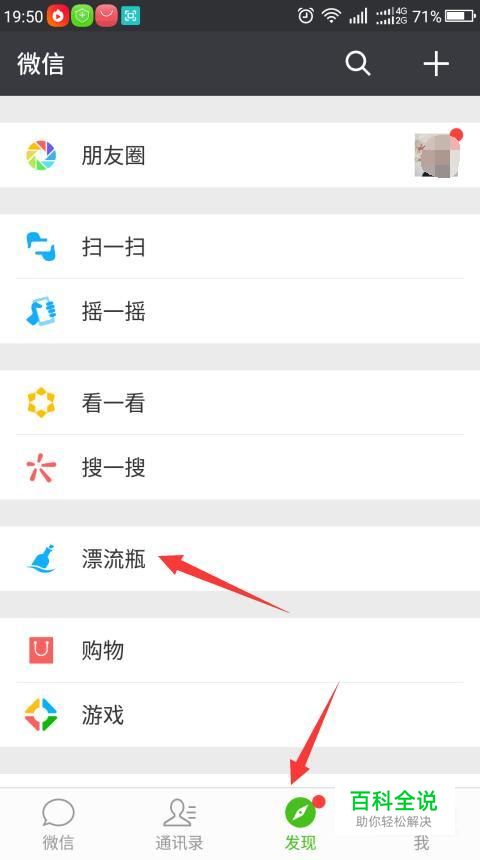Tap the 扫一扫 scan icon
The width and height of the screenshot is (480, 860).
tap(41, 247)
